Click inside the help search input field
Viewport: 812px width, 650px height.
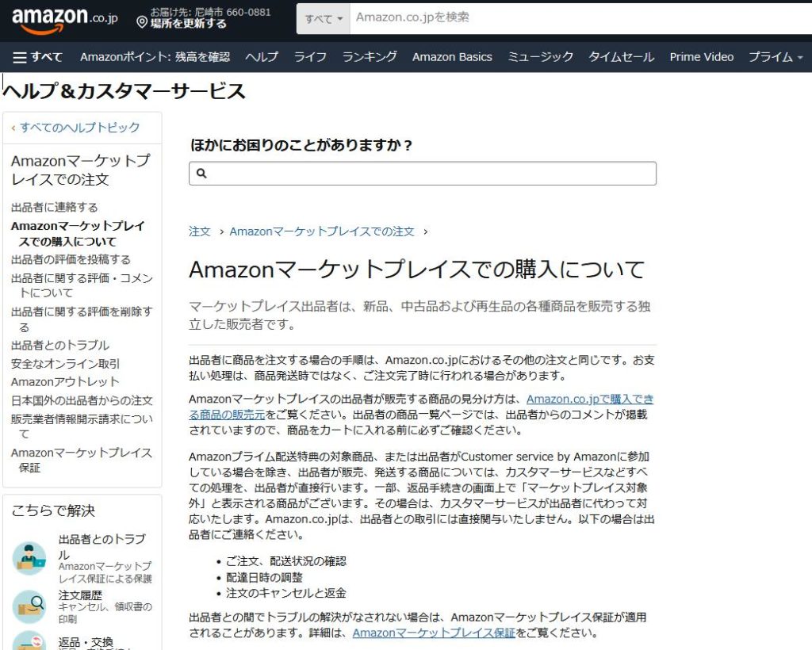click(396, 173)
